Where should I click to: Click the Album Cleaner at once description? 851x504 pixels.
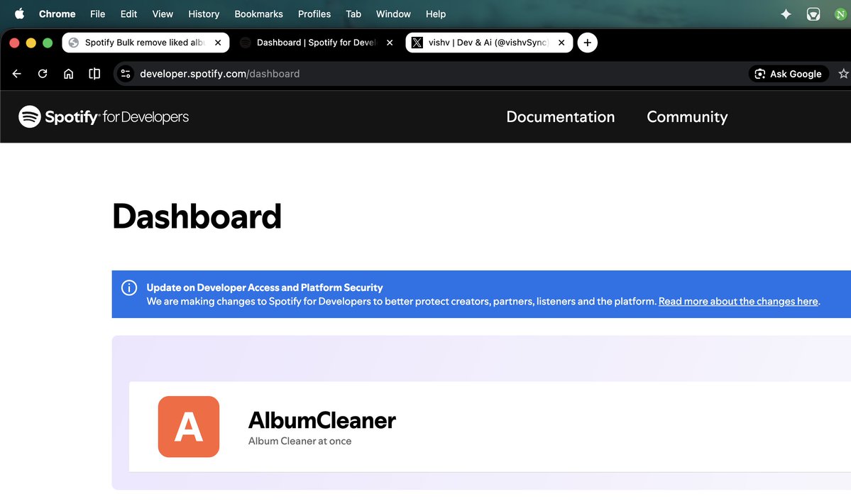coord(300,441)
